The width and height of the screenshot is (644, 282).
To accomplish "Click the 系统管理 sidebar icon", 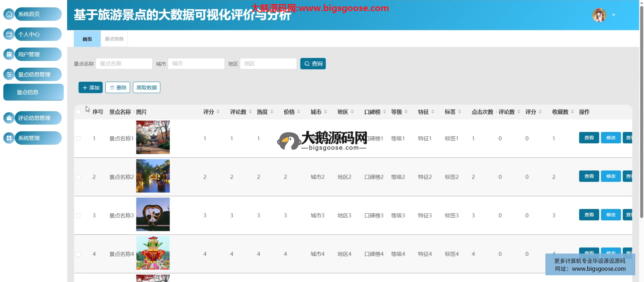I will [9, 138].
